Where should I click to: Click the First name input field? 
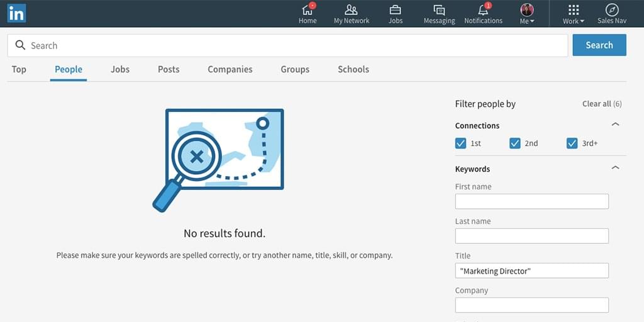[x=532, y=201]
